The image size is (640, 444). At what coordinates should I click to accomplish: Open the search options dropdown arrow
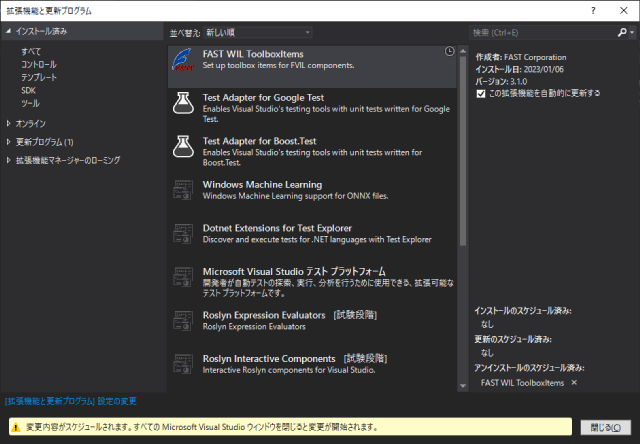[632, 32]
